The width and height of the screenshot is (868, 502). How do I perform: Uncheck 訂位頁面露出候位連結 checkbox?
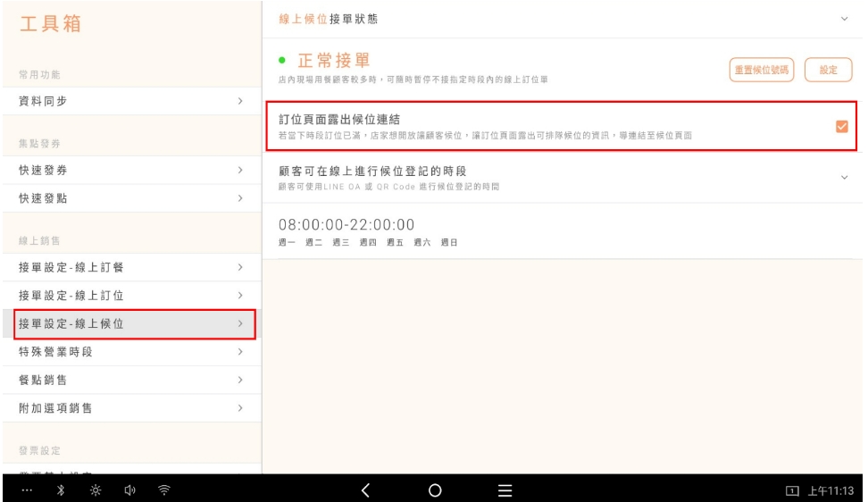coord(840,126)
